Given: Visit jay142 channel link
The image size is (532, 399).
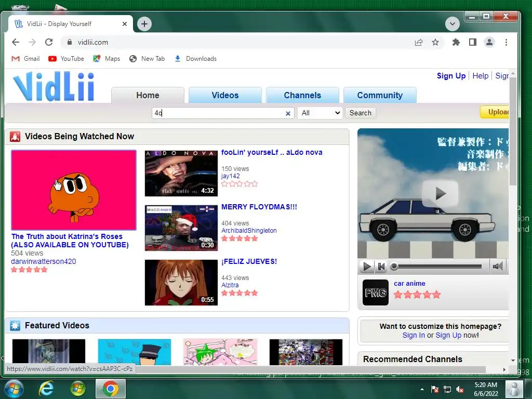Looking at the screenshot, I should tap(230, 176).
